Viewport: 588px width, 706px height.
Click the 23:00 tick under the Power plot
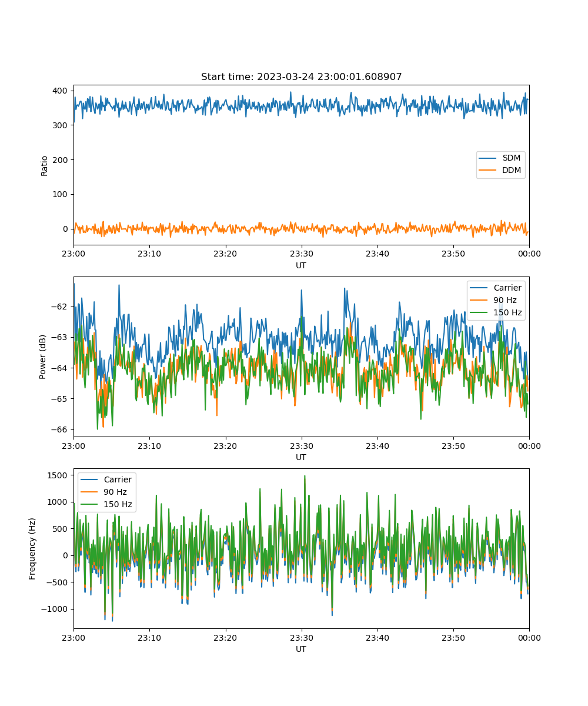point(73,445)
